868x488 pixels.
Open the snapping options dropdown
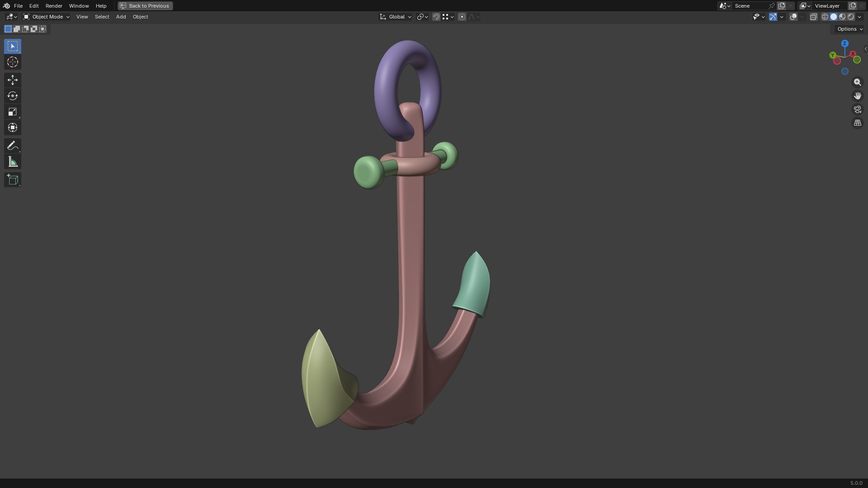pyautogui.click(x=448, y=17)
